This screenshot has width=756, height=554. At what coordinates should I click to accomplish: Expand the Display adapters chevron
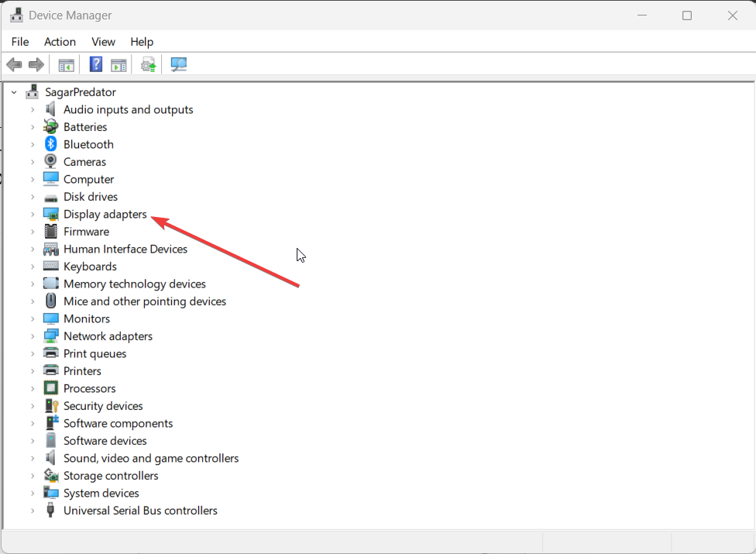(x=33, y=215)
